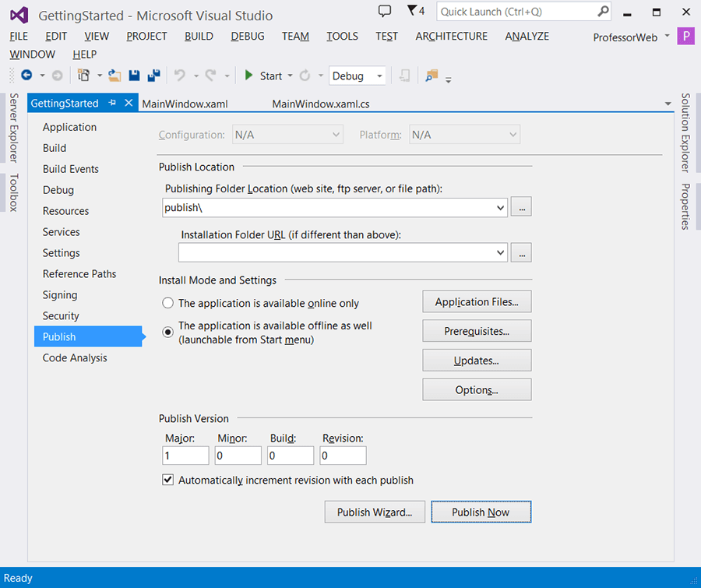Open the ARCHITECTURE menu
The width and height of the screenshot is (701, 588).
coord(452,37)
